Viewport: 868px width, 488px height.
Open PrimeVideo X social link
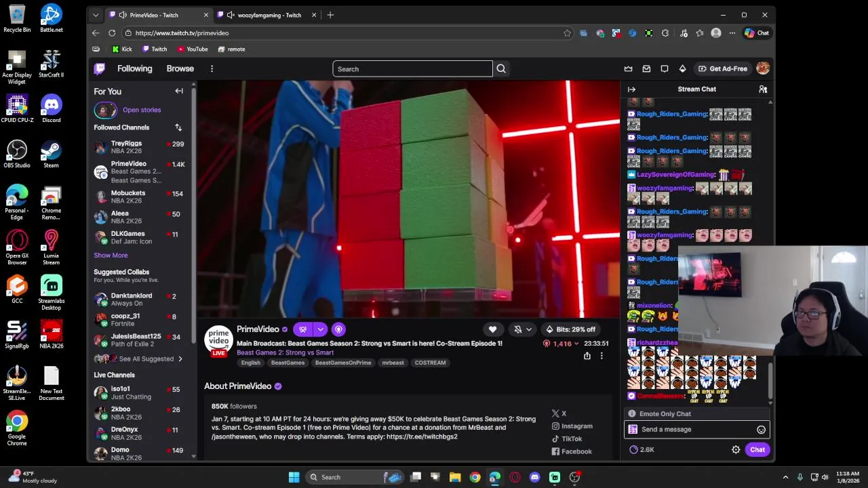tap(559, 413)
